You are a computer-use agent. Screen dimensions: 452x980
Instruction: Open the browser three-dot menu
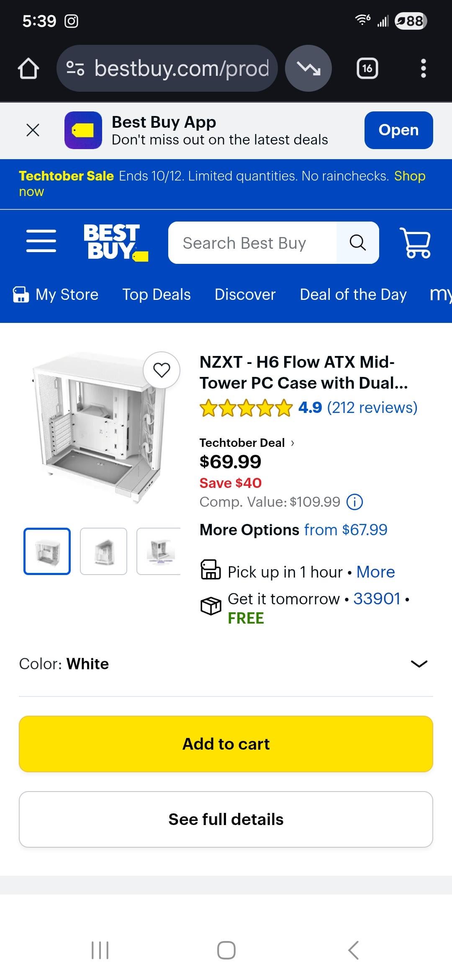(423, 68)
